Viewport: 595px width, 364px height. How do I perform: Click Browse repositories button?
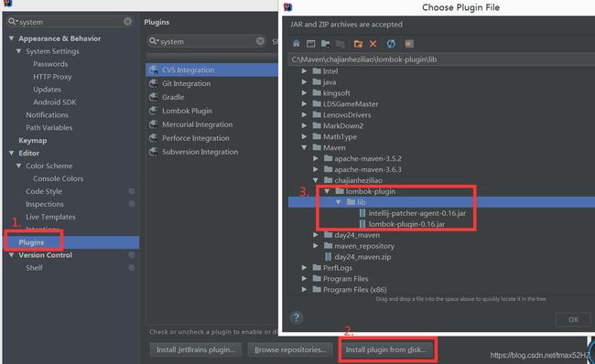click(x=290, y=349)
